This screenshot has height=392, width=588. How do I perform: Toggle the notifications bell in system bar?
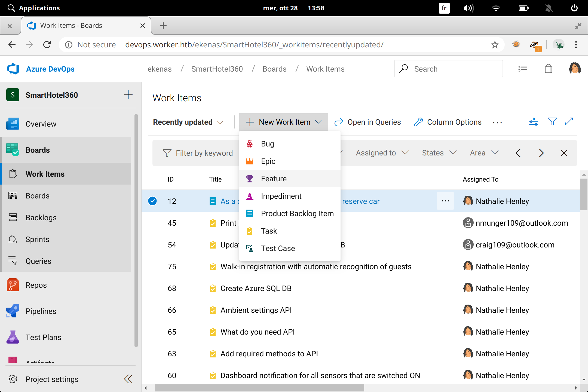coord(549,8)
